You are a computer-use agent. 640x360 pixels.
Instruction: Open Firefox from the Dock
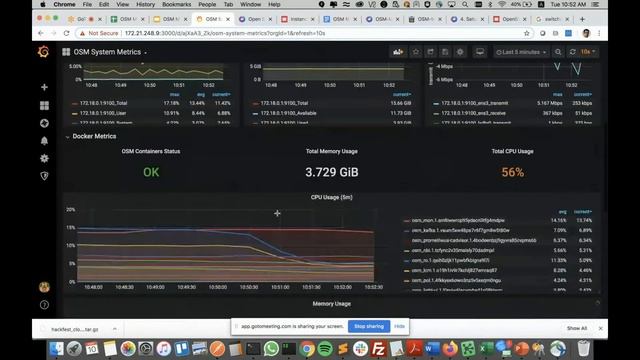pos(450,349)
